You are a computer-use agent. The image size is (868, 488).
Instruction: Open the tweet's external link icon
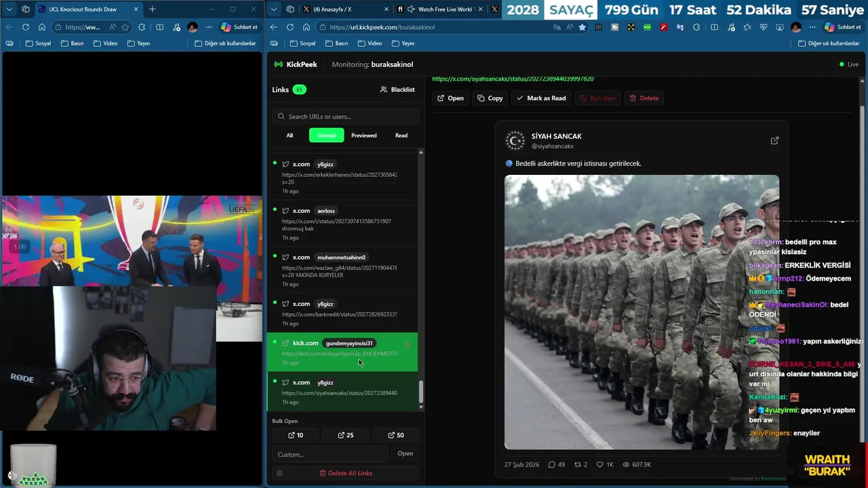(774, 141)
